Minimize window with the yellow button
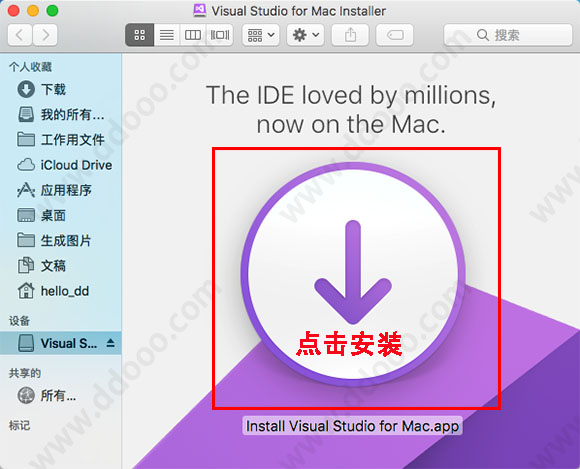 tap(33, 10)
